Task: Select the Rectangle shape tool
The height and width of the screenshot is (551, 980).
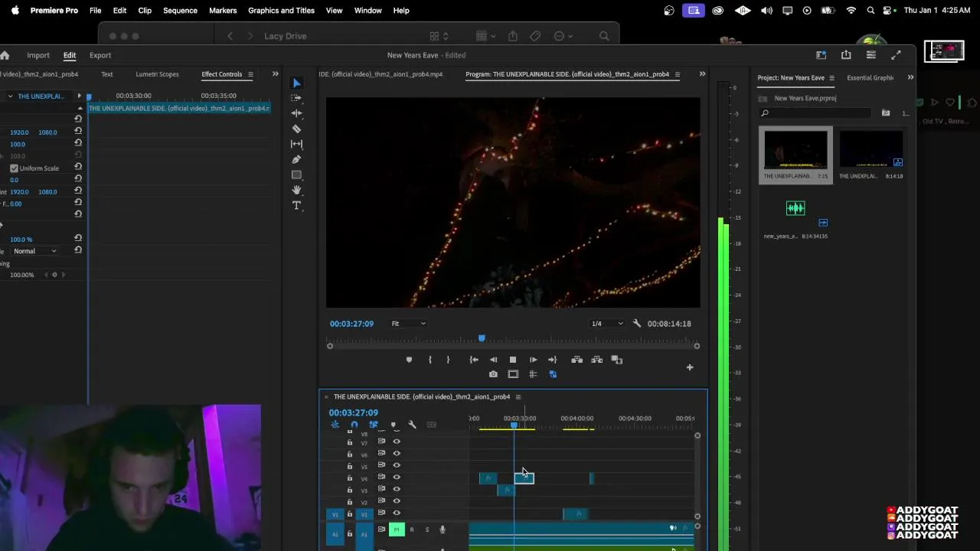Action: tap(297, 174)
